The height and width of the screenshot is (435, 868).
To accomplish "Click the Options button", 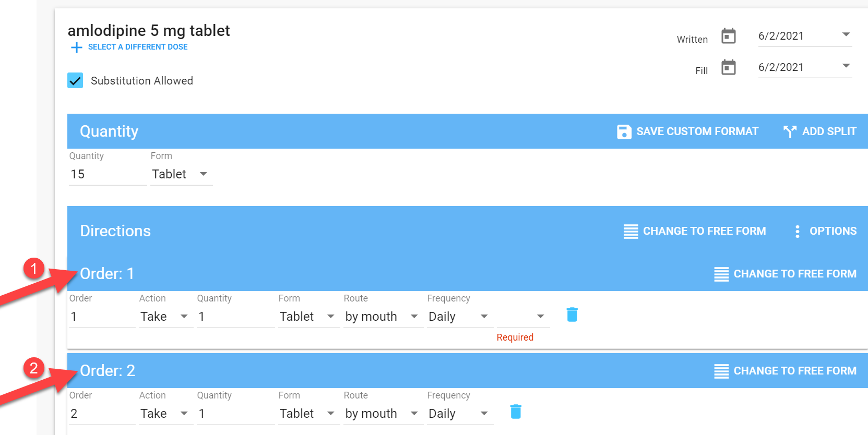I will click(x=825, y=231).
